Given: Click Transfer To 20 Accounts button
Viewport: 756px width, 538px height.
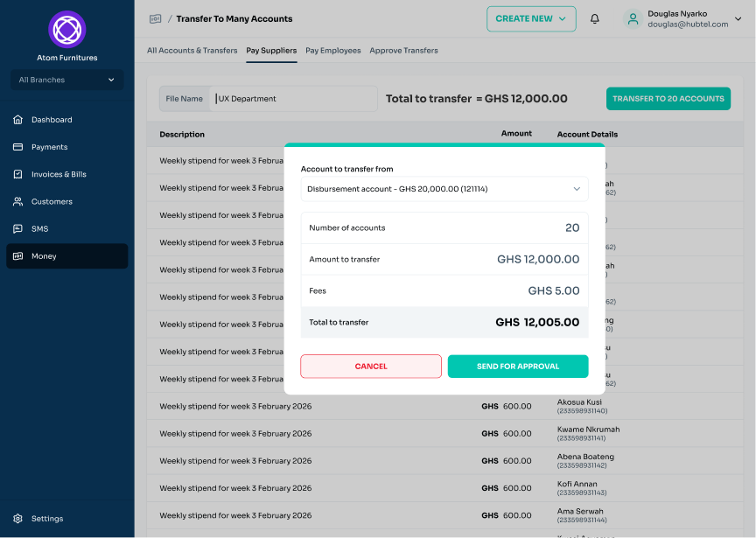Looking at the screenshot, I should [668, 99].
